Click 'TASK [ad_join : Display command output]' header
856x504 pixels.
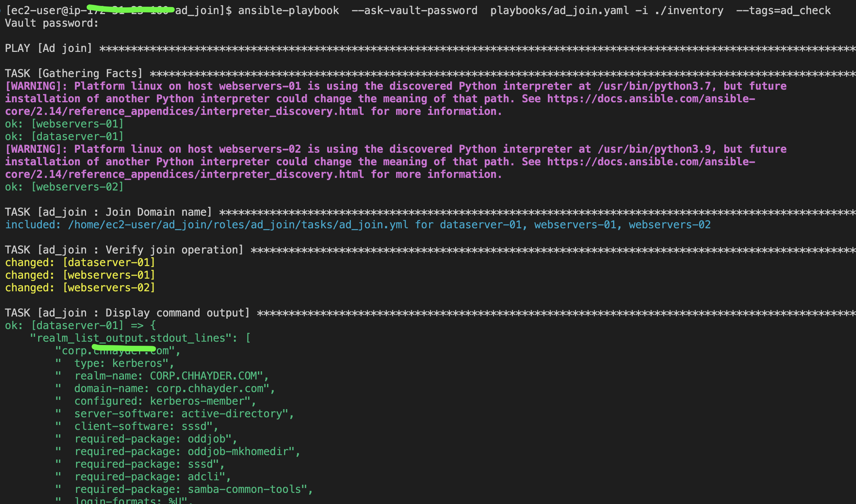(x=127, y=313)
